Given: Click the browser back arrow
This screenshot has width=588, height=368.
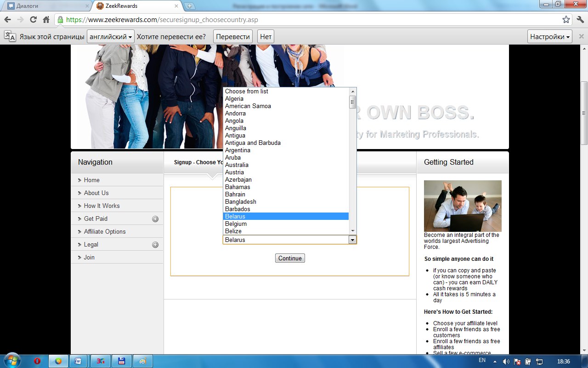Looking at the screenshot, I should coord(7,20).
